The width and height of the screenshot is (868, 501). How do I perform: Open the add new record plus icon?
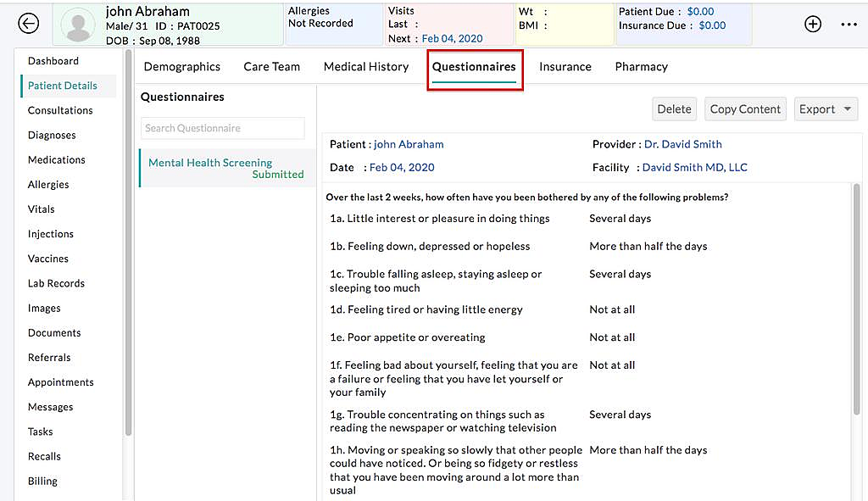[812, 24]
